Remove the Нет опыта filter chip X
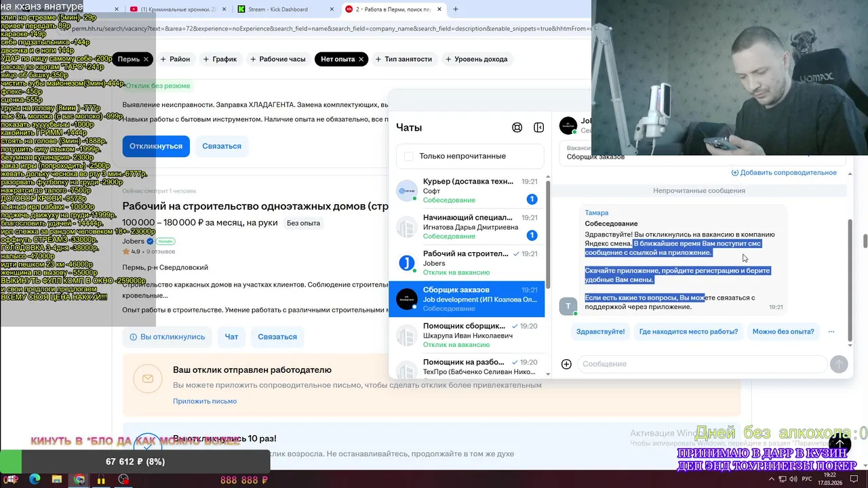Image resolution: width=868 pixels, height=488 pixels. click(x=361, y=59)
